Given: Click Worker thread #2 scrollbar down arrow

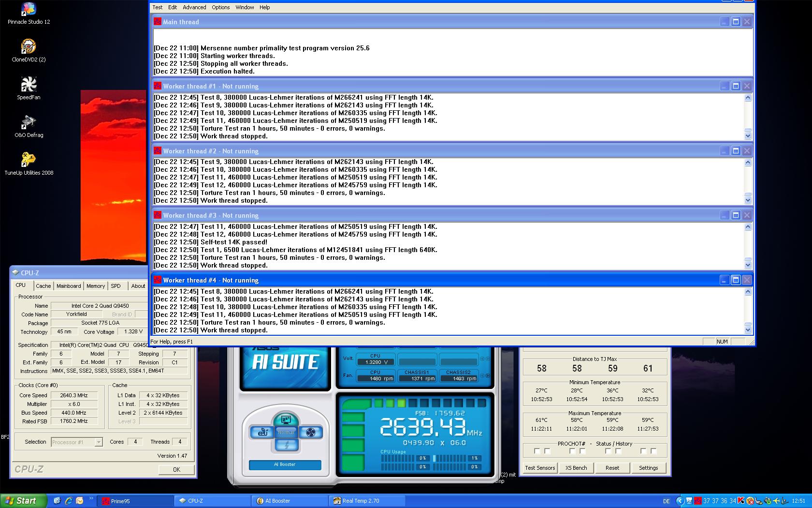Looking at the screenshot, I should [x=748, y=200].
